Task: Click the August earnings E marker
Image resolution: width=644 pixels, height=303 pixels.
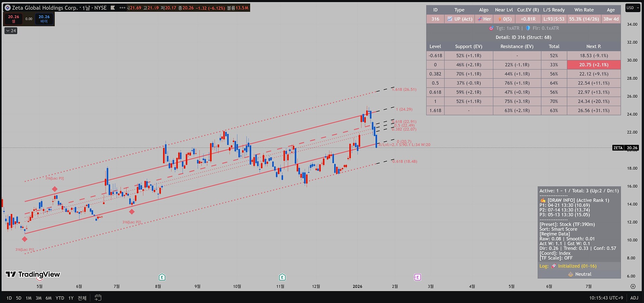Action: (162, 277)
